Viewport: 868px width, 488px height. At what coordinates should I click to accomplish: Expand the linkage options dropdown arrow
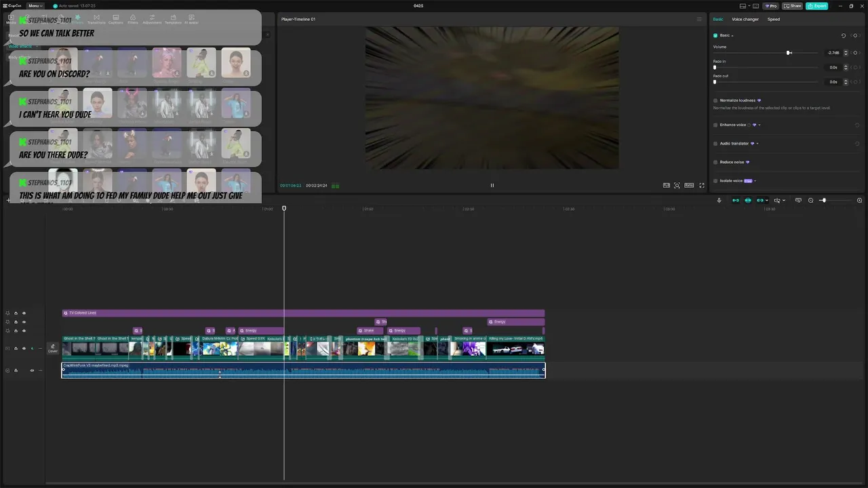tap(768, 201)
